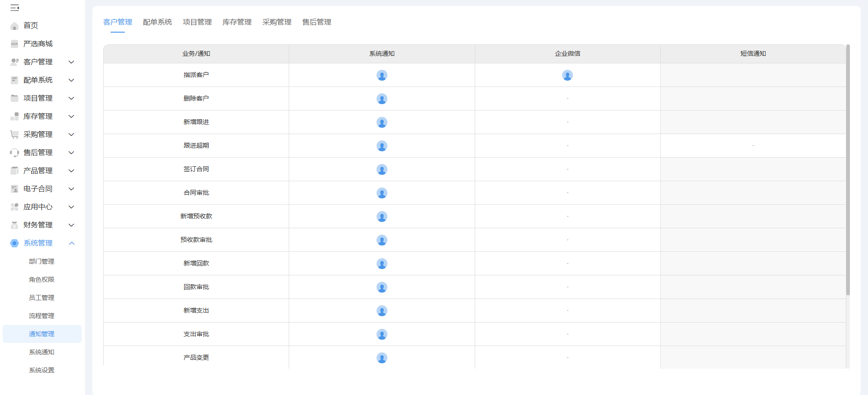Screen dimensions: 868x395
Task: Click 签订合同 system notification user icon
Action: point(382,169)
